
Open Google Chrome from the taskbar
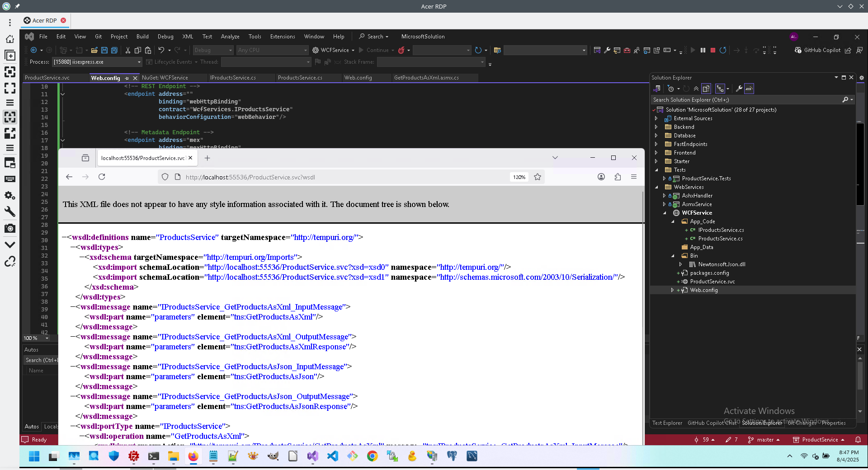pyautogui.click(x=372, y=456)
